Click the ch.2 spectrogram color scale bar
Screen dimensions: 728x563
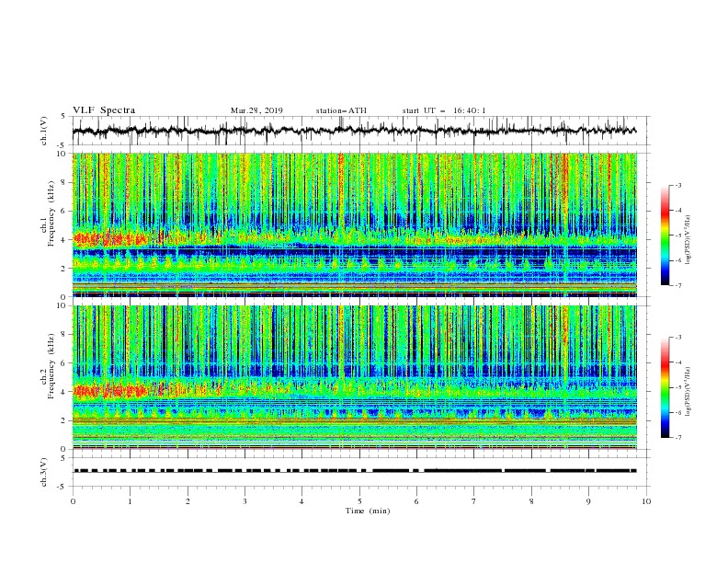tap(665, 387)
